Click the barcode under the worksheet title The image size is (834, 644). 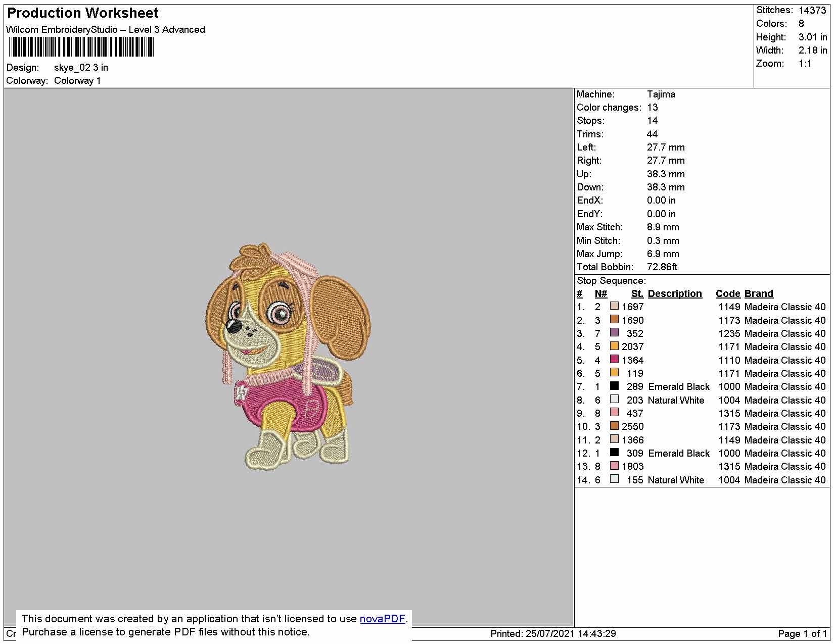click(x=81, y=47)
